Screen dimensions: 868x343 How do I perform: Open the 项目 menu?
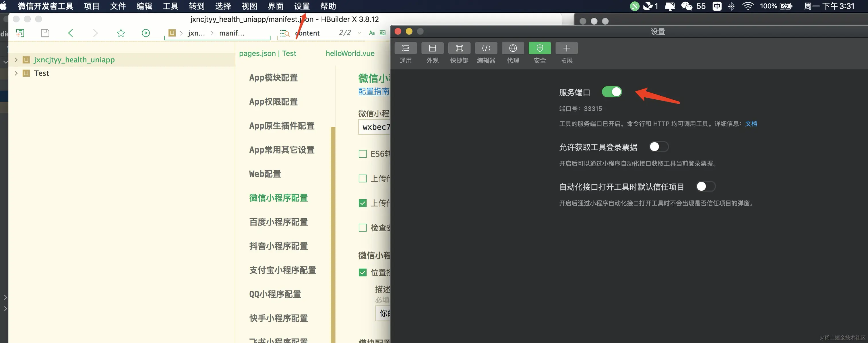click(91, 6)
